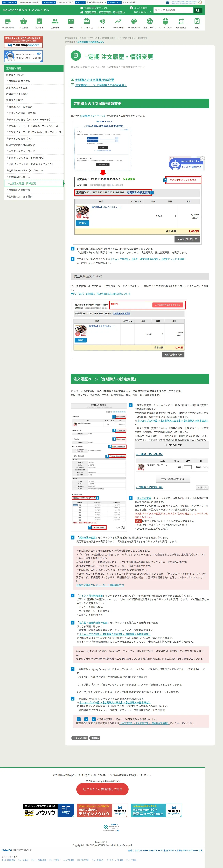Click オプション機能 tag
This screenshot has height=868, width=223.
80,738
